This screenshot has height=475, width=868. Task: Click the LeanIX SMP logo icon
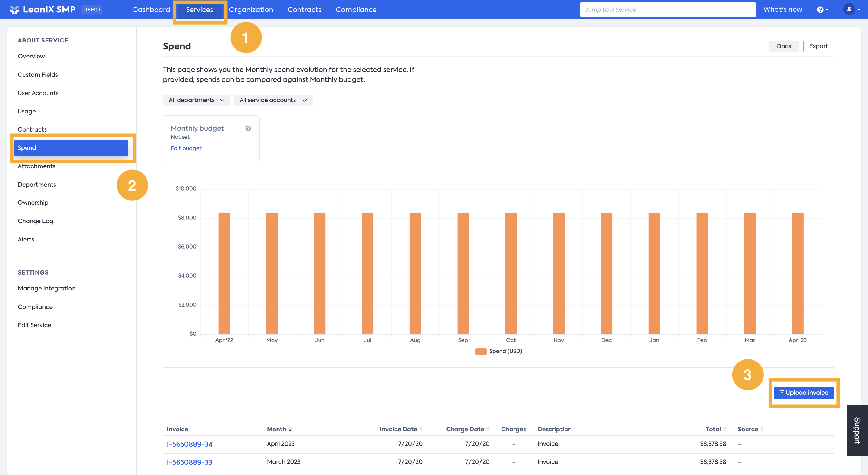pyautogui.click(x=14, y=9)
